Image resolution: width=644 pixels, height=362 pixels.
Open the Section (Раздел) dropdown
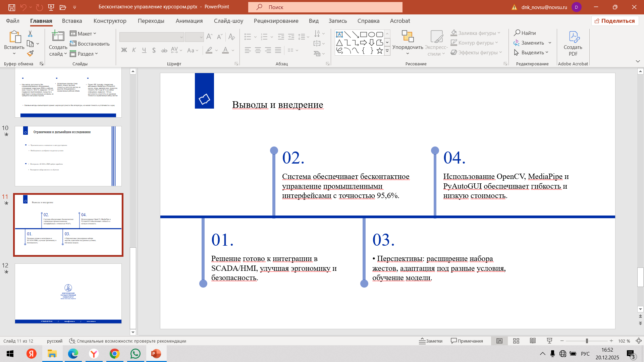(x=84, y=54)
